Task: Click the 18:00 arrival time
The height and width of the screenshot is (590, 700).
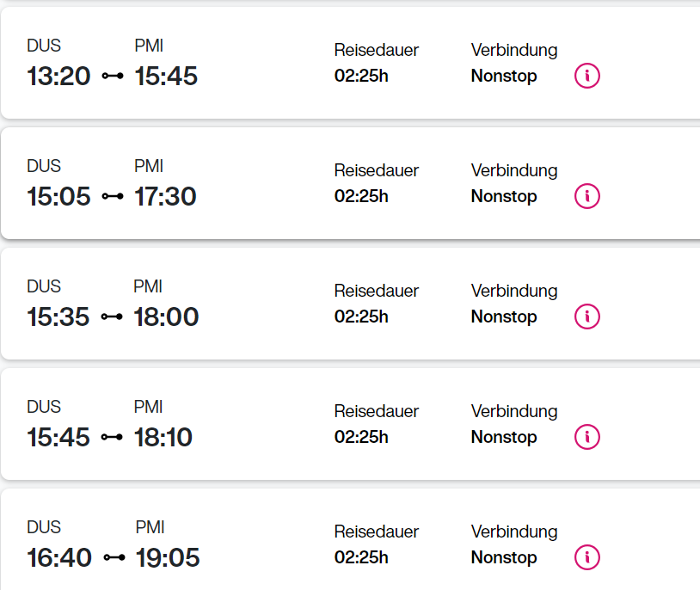Action: click(166, 317)
